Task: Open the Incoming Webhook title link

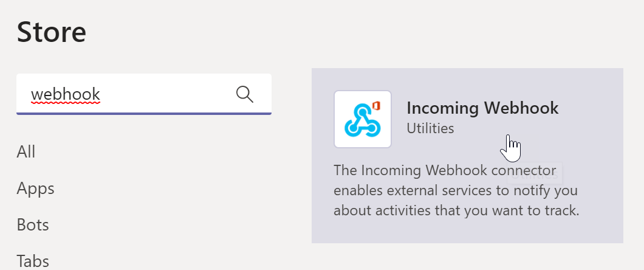Action: pyautogui.click(x=482, y=108)
